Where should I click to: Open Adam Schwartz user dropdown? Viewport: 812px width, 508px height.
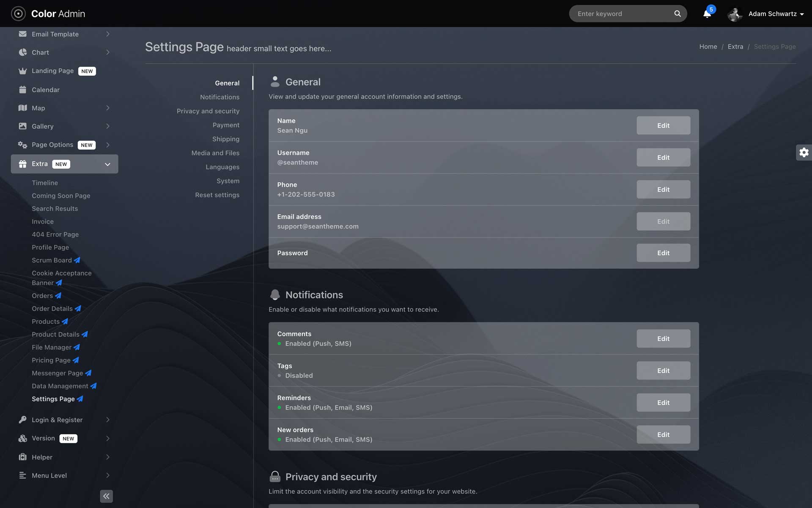coord(776,14)
